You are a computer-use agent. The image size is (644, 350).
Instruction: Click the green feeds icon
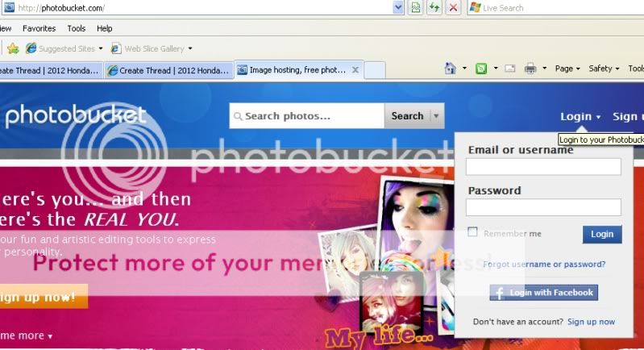[x=481, y=69]
